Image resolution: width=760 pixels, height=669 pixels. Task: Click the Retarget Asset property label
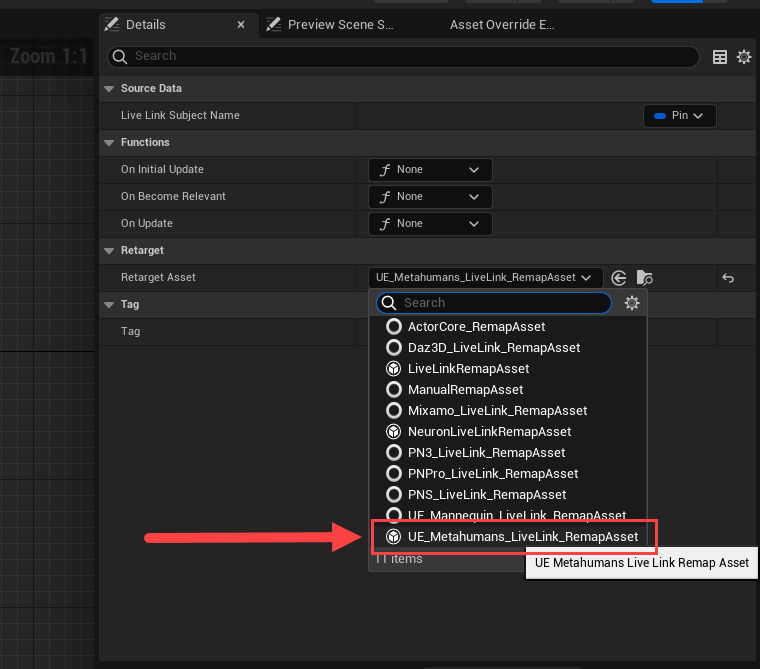(158, 277)
